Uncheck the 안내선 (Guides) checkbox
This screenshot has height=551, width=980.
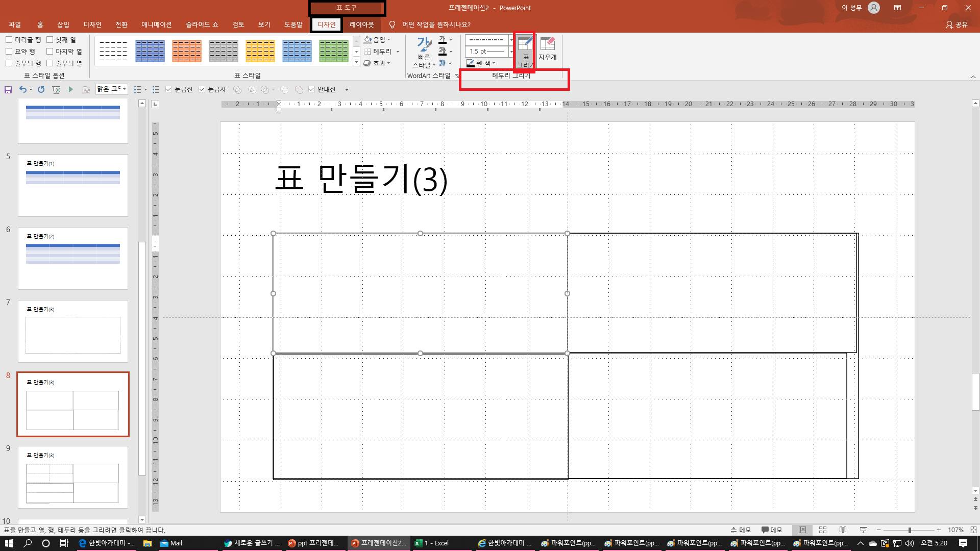(312, 89)
